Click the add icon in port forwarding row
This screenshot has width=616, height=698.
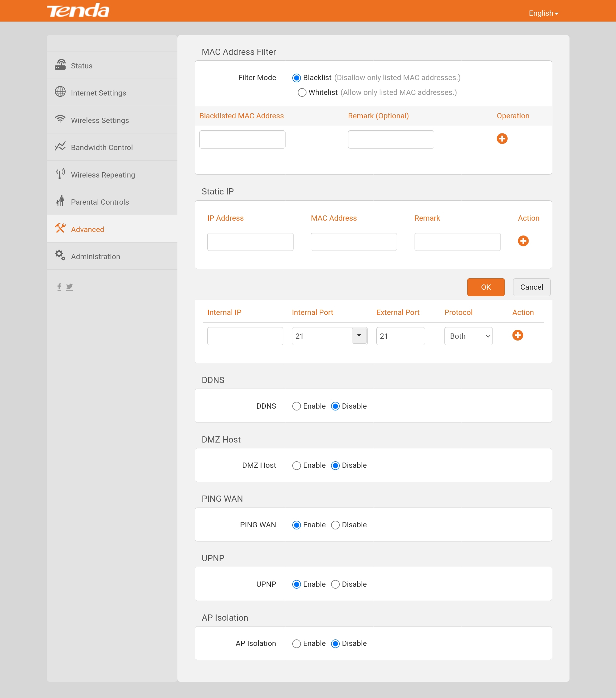(517, 335)
